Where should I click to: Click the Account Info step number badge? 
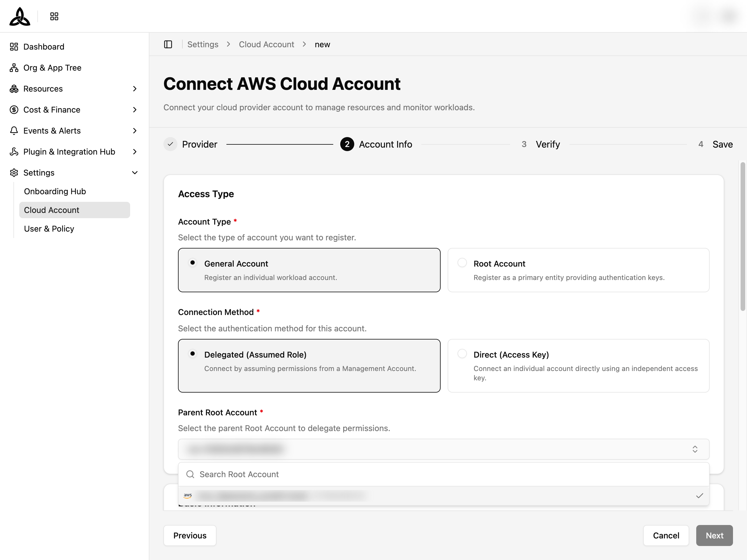(347, 144)
